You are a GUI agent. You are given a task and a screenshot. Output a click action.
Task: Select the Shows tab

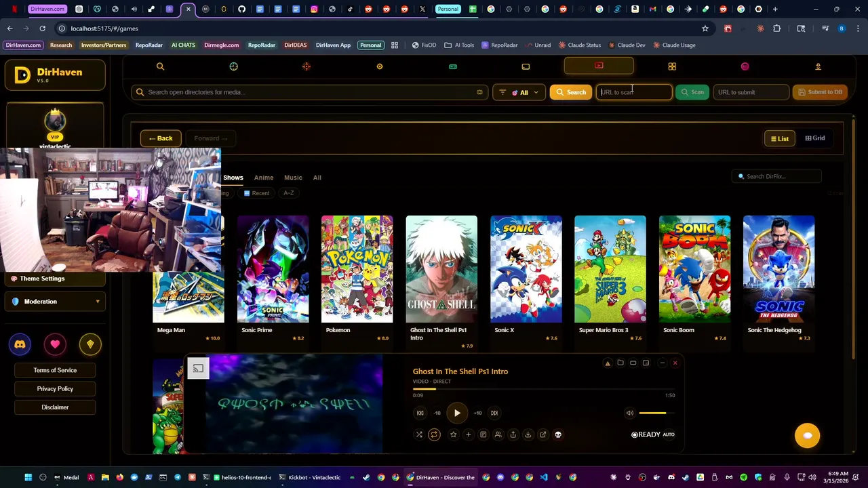[x=233, y=178]
